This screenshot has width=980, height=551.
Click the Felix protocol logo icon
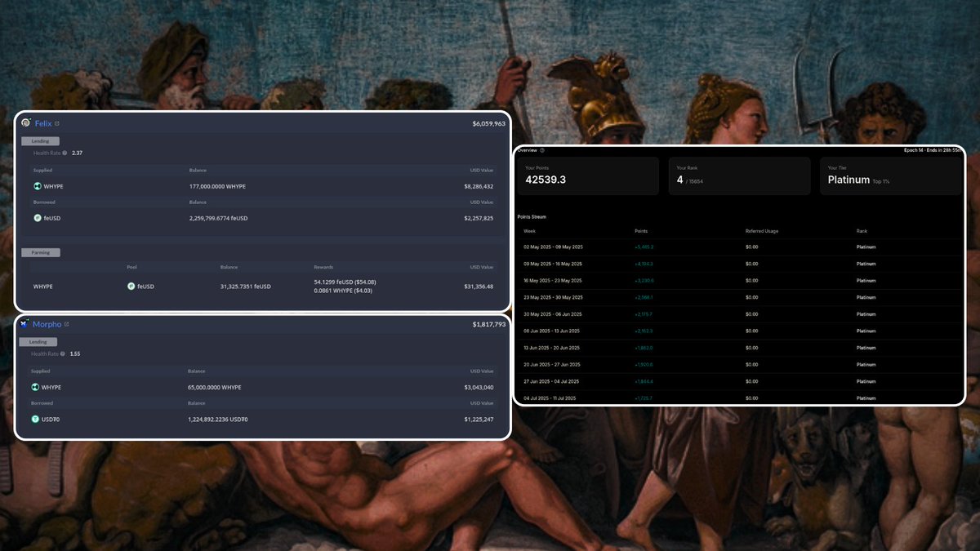26,123
